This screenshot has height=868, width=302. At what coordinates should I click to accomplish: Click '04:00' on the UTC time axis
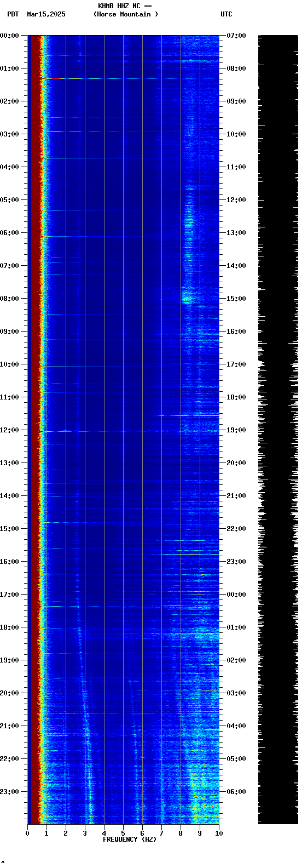pyautogui.click(x=236, y=726)
